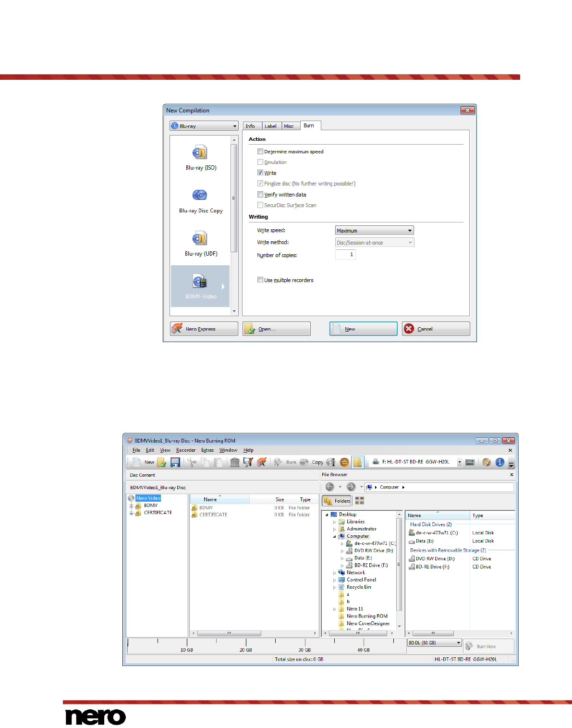This screenshot has height=728, width=572.
Task: Choose the Blu-ray Disc Copy compilation type
Action: [x=201, y=201]
